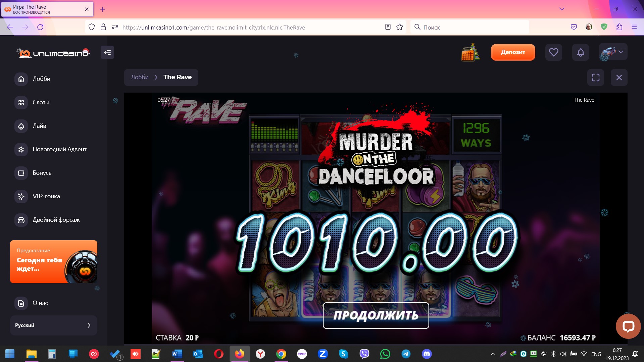Click the БАЛАНС 16593.47 ₽ value
This screenshot has height=362, width=644.
coord(561,338)
